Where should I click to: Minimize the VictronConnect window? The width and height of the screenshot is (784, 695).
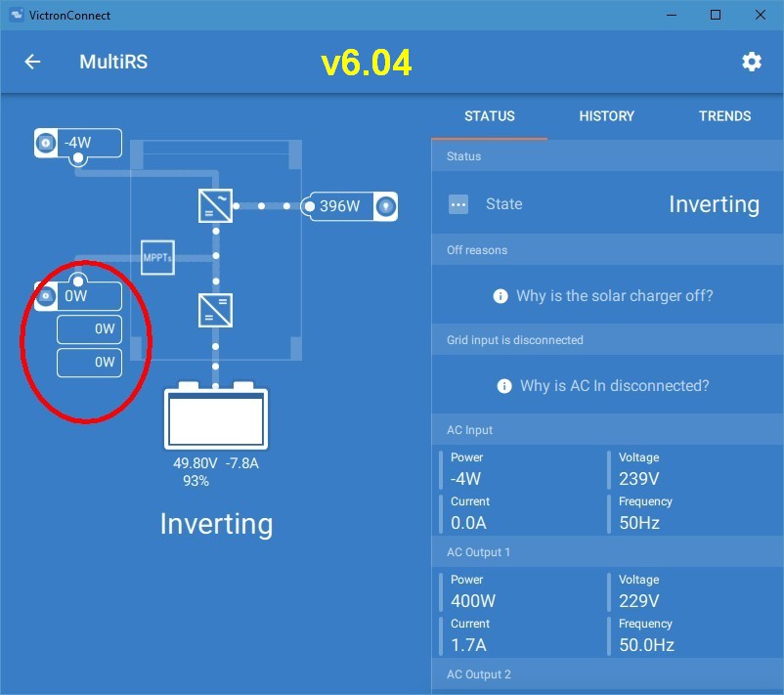tap(672, 15)
